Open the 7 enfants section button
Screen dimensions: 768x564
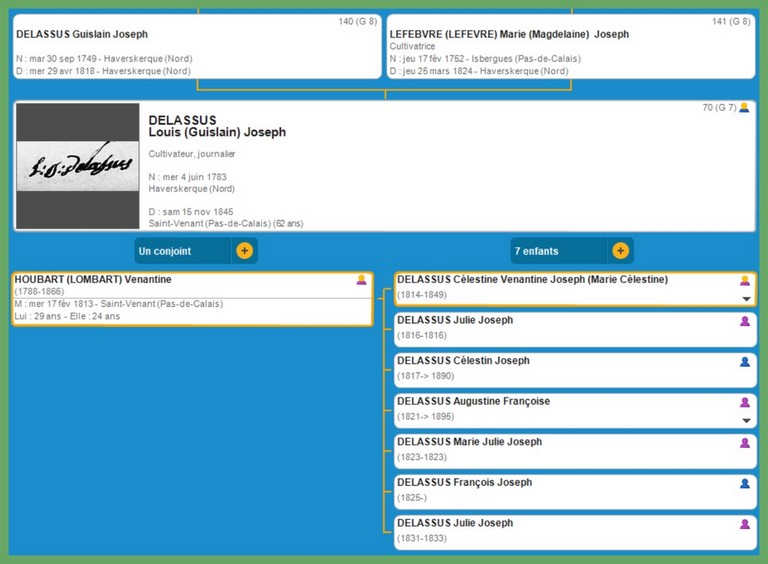click(x=558, y=251)
